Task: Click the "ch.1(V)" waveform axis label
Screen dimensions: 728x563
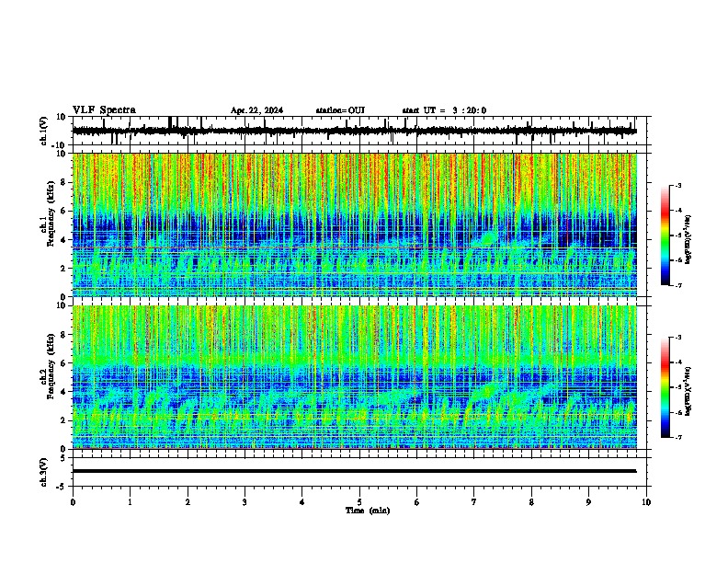Action: [44, 131]
